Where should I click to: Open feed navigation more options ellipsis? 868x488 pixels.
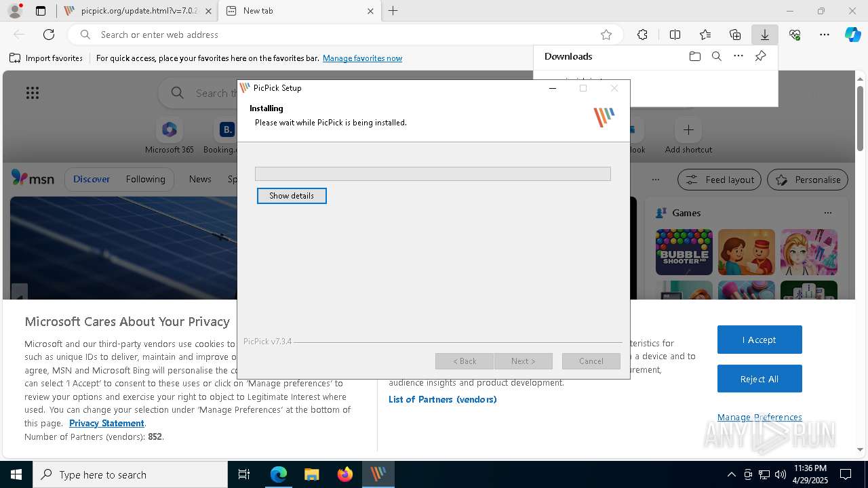655,180
